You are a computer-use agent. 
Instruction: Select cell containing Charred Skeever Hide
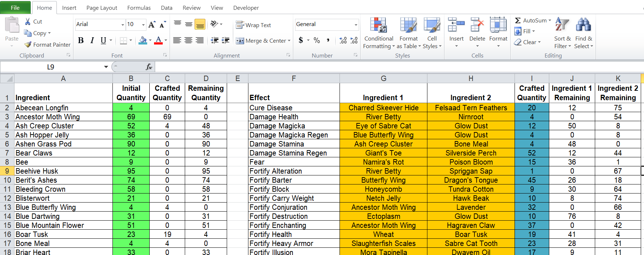pyautogui.click(x=383, y=108)
